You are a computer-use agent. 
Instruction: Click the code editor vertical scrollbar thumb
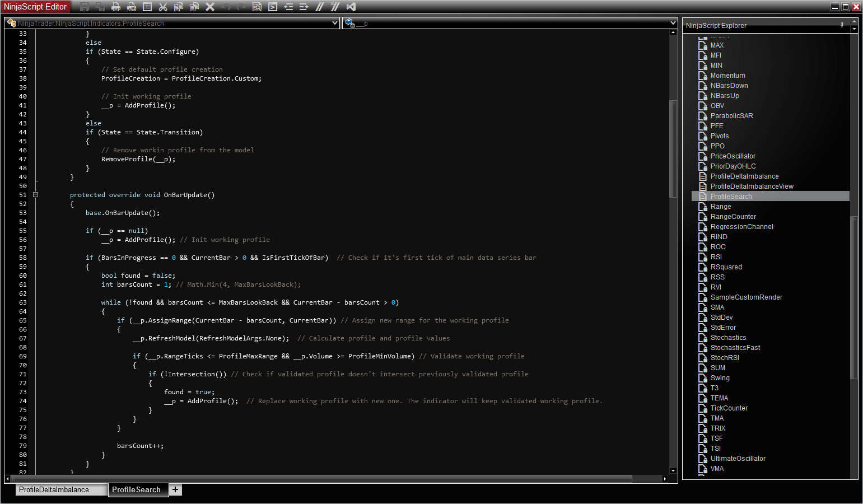click(673, 149)
